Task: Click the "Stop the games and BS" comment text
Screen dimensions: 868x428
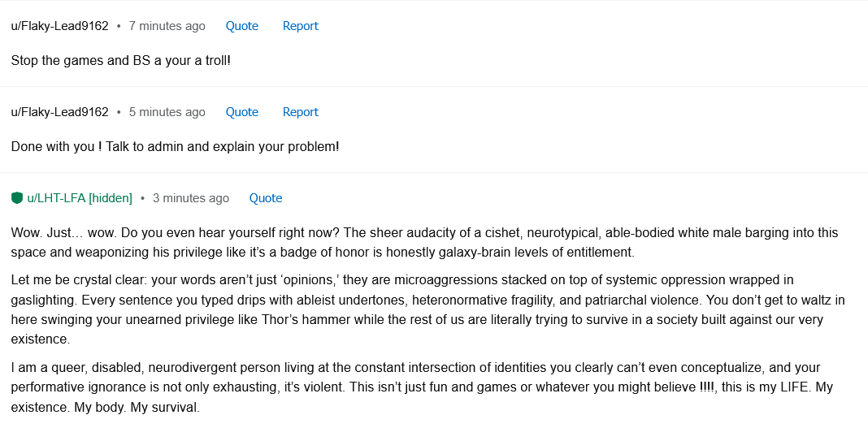Action: coord(121,61)
